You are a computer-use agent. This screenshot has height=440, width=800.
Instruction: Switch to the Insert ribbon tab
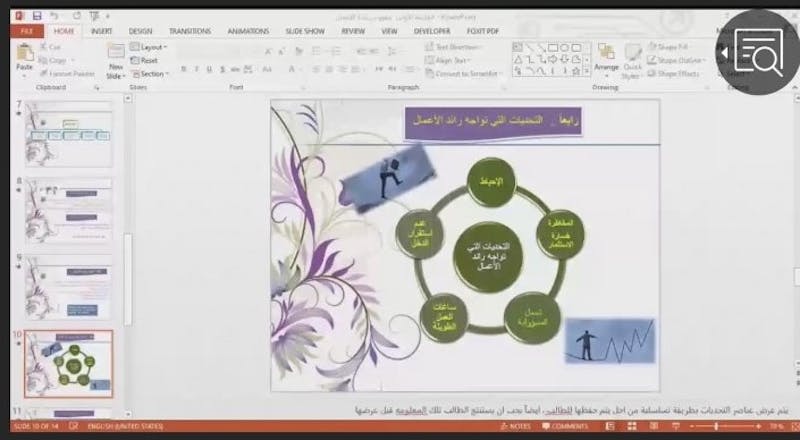click(101, 31)
